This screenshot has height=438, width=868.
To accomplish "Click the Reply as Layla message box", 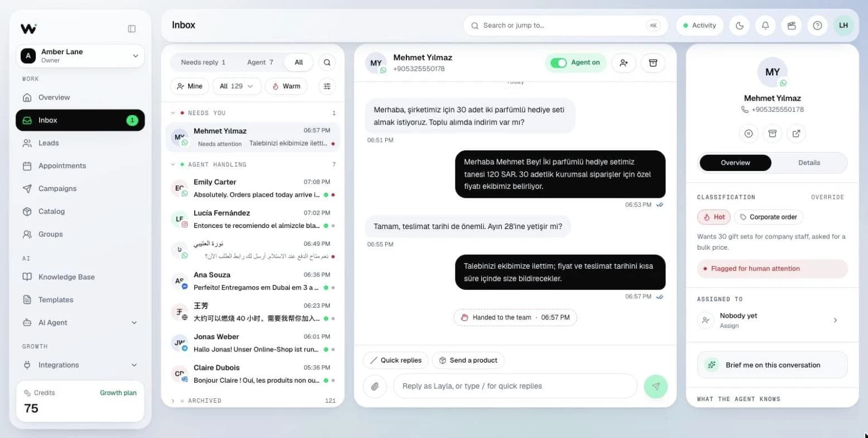I will [x=515, y=386].
